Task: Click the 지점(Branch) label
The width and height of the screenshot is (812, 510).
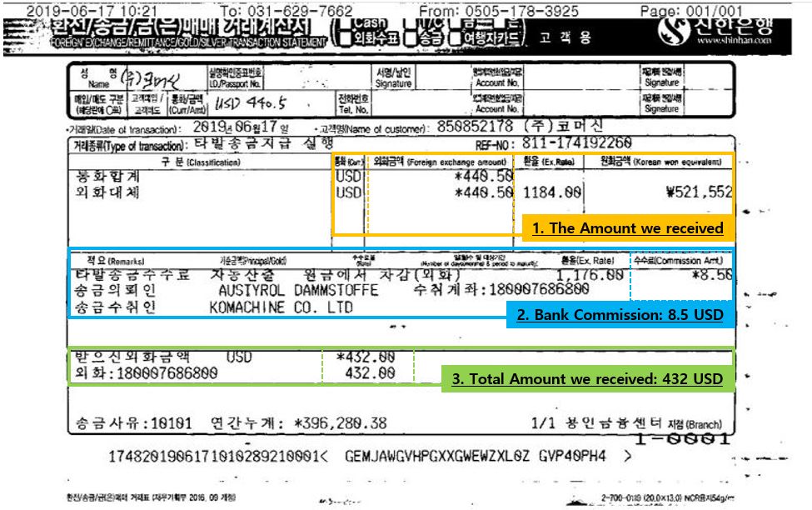Action: pos(695,424)
